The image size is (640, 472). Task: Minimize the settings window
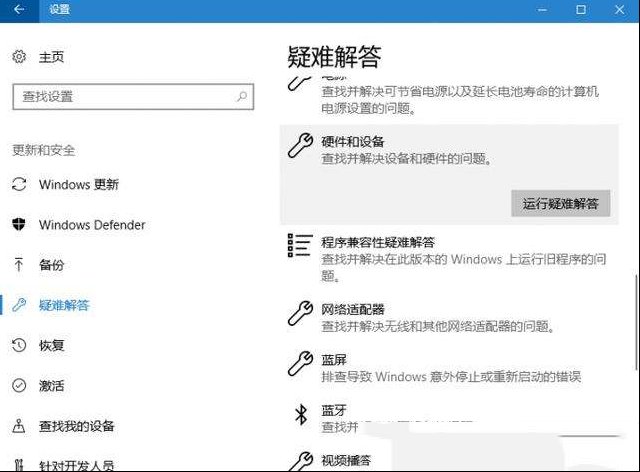542,10
